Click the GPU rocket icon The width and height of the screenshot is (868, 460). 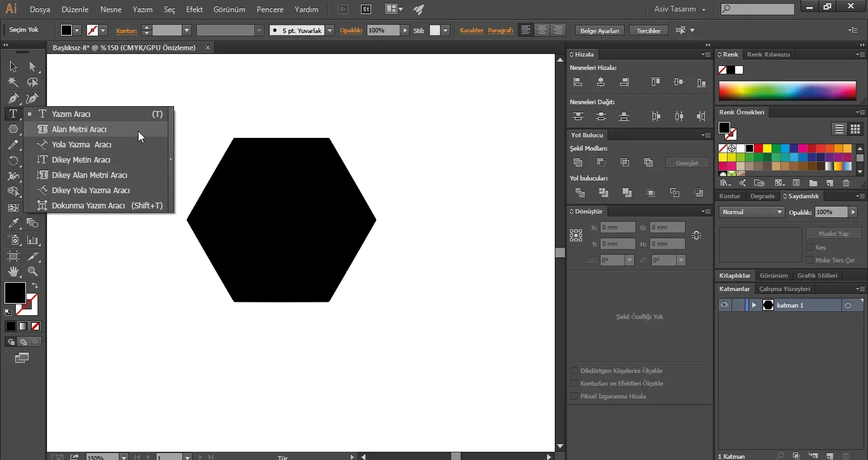click(418, 10)
